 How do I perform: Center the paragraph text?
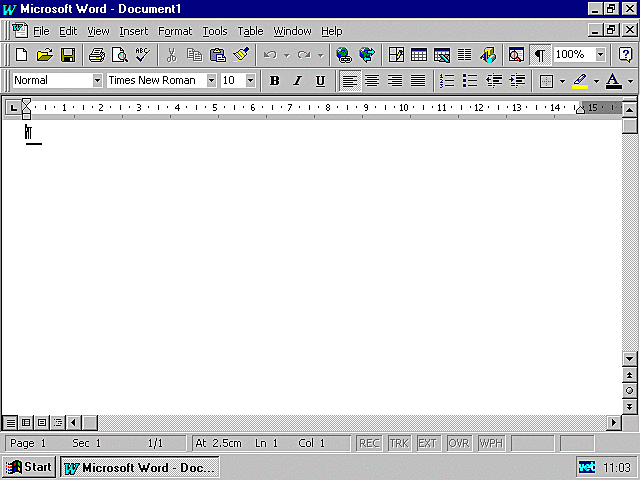click(372, 81)
